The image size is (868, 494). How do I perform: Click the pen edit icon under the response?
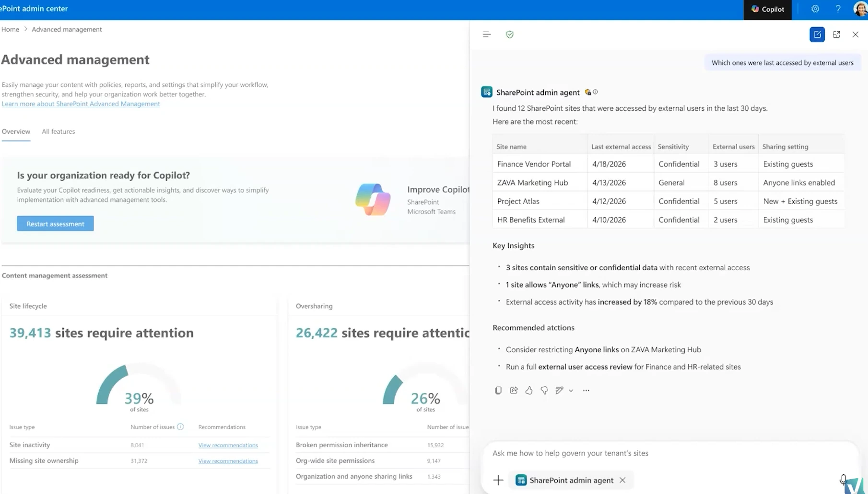559,391
